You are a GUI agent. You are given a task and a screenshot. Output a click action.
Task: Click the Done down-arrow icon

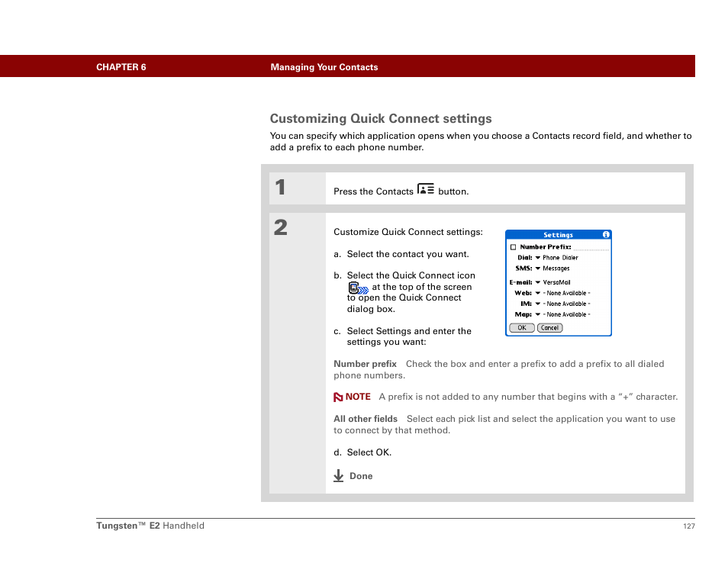coord(339,476)
